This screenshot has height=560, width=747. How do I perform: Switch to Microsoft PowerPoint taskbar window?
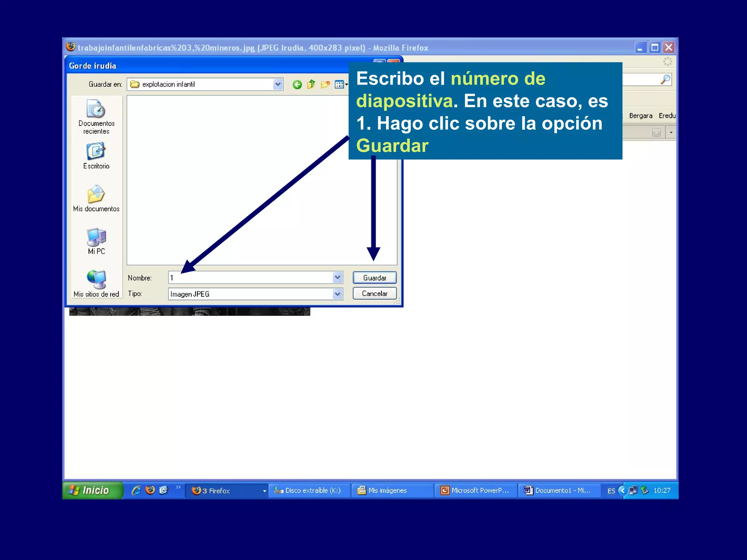click(476, 491)
